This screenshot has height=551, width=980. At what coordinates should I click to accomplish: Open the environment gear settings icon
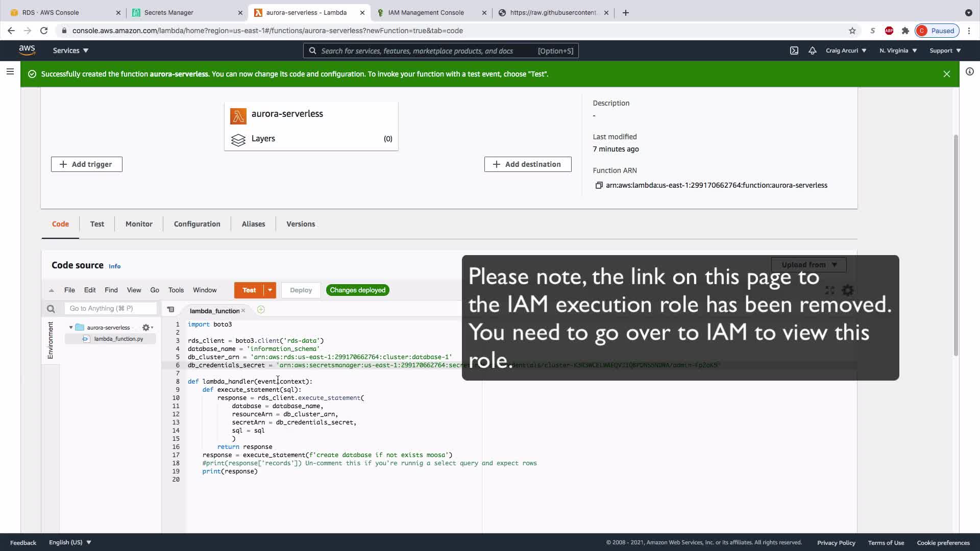click(x=146, y=328)
